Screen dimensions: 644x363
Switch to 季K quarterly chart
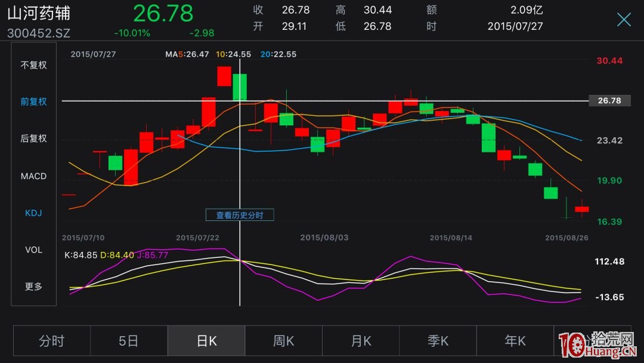click(x=438, y=341)
